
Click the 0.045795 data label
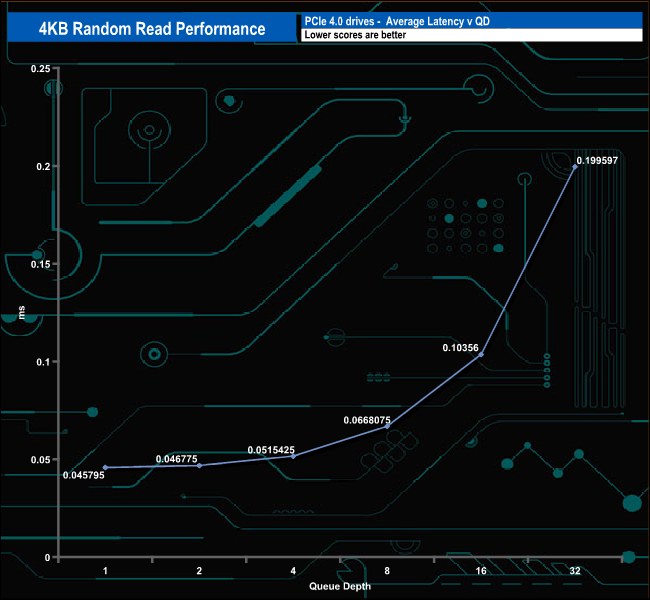[x=84, y=475]
